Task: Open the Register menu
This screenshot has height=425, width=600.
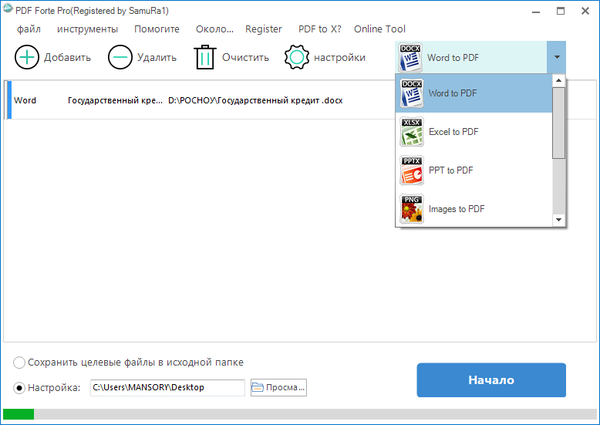Action: (264, 29)
